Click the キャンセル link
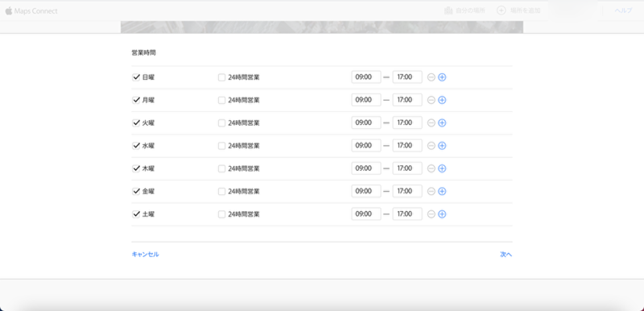Screen dimensions: 644x311 [146, 255]
